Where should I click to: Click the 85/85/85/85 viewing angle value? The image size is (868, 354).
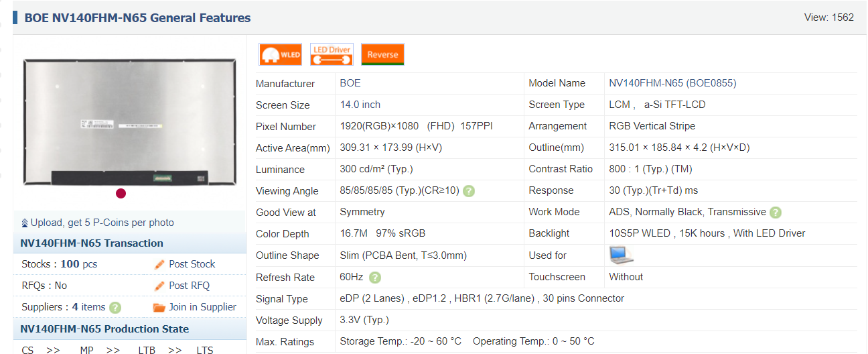tap(400, 190)
